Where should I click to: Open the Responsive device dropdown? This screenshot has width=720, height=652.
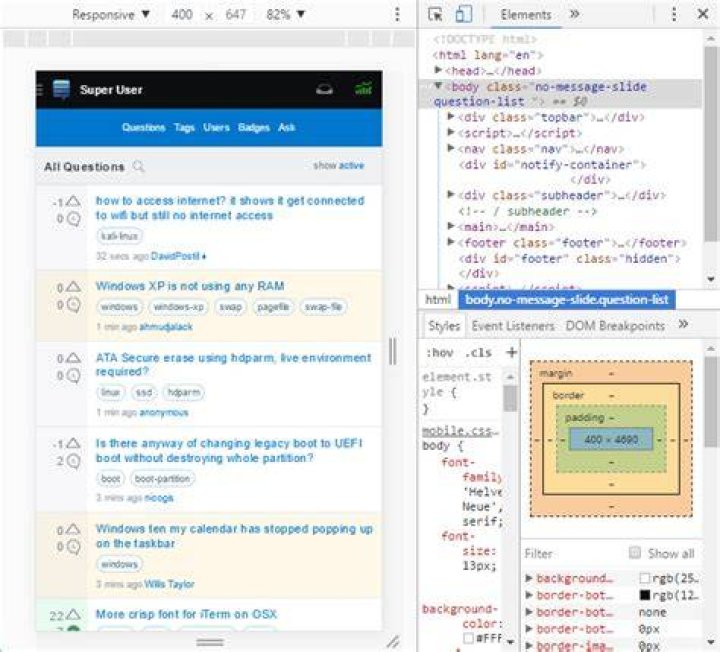tap(111, 14)
